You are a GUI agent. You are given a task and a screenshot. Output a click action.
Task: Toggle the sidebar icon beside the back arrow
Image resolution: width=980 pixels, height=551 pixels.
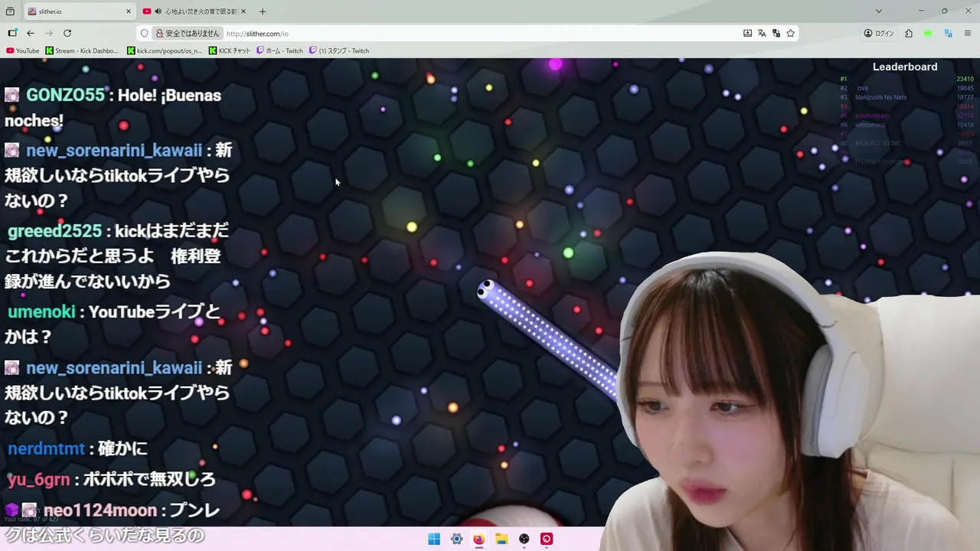tap(12, 33)
